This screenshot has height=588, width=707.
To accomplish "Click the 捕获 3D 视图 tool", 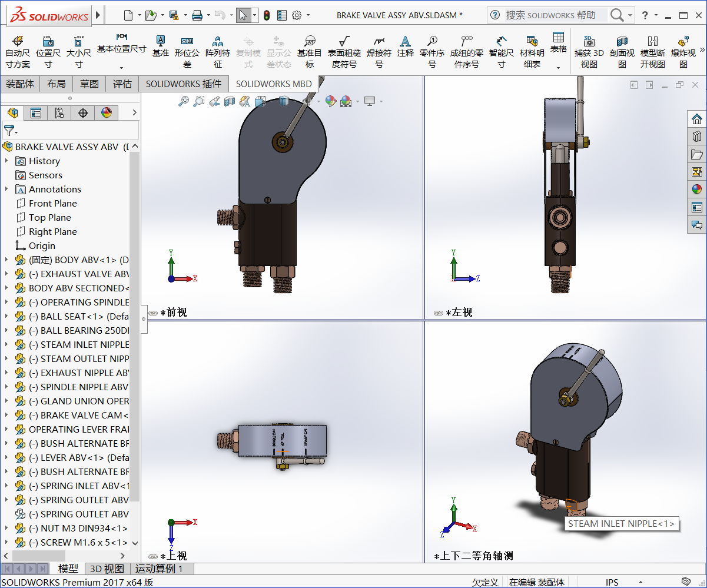I will pos(589,51).
